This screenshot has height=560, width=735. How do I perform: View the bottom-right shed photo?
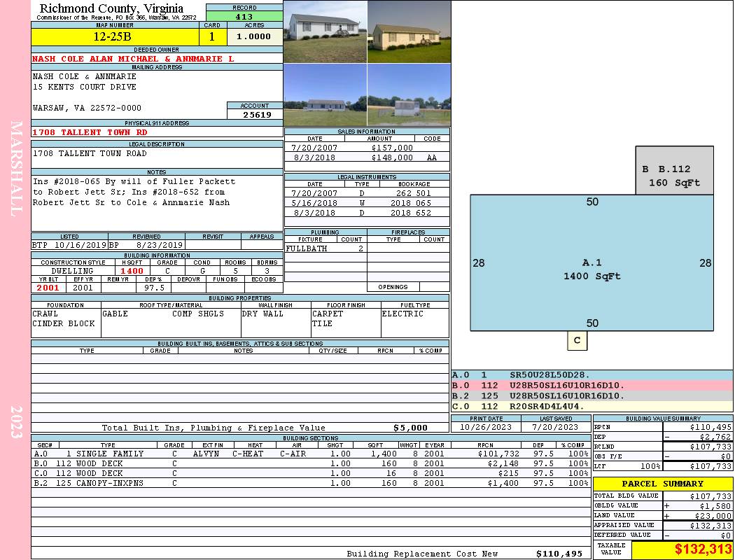[x=409, y=95]
